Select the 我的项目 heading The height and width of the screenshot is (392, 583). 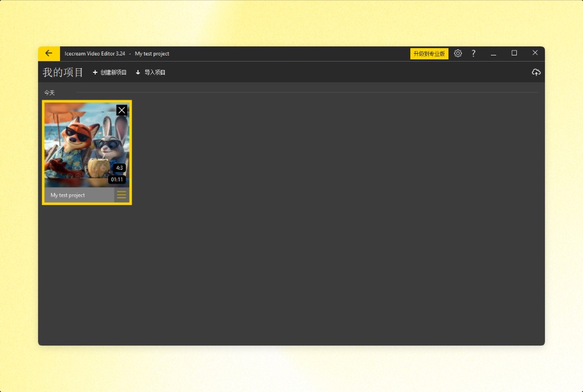coord(62,72)
